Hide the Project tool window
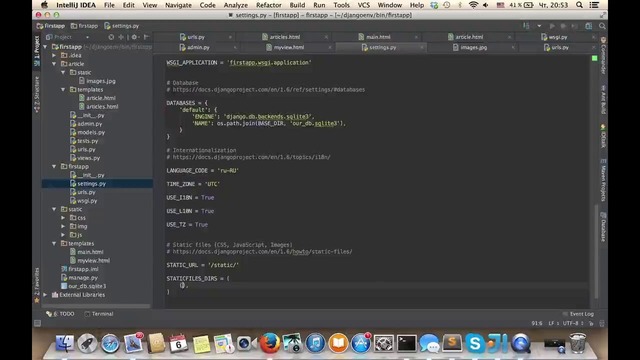The image size is (640, 360). pos(146,37)
